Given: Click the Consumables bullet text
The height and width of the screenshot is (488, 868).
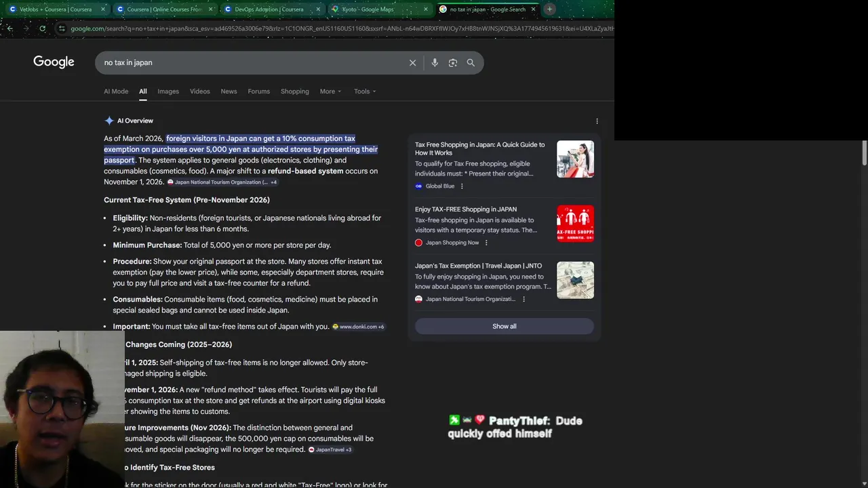Looking at the screenshot, I should [x=245, y=305].
